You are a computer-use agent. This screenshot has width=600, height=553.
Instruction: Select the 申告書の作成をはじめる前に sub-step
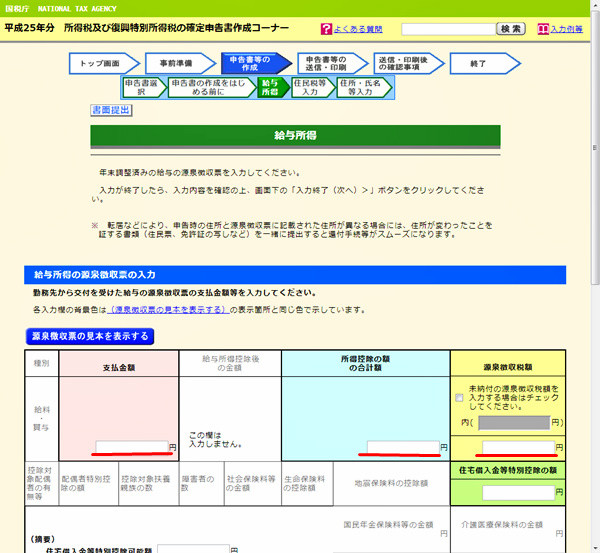(x=212, y=88)
